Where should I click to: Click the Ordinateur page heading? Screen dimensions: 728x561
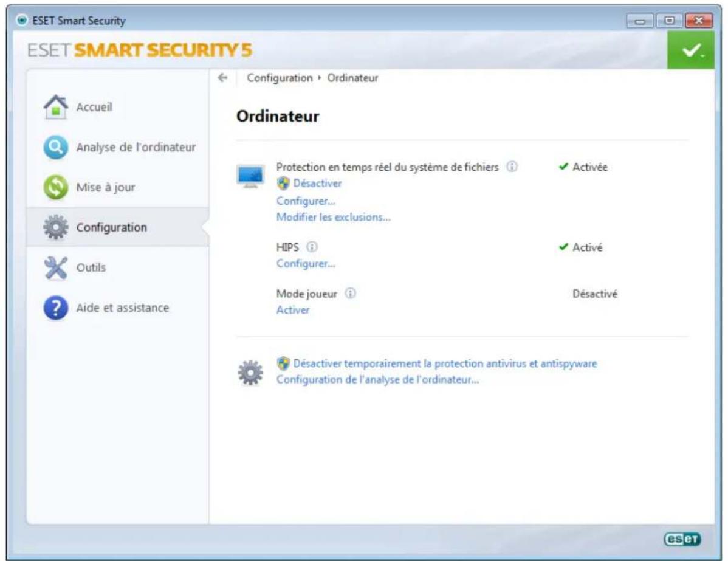[x=278, y=116]
